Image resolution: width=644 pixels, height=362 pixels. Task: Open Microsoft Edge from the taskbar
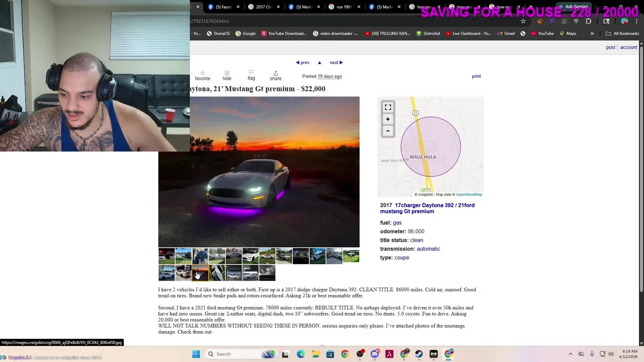300,354
